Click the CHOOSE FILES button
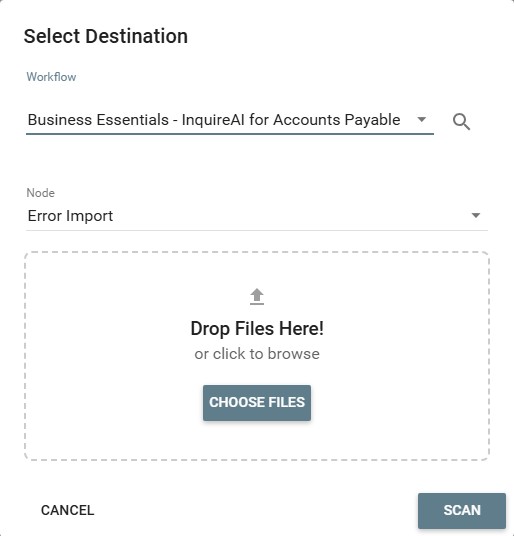Image resolution: width=514 pixels, height=536 pixels. [257, 402]
